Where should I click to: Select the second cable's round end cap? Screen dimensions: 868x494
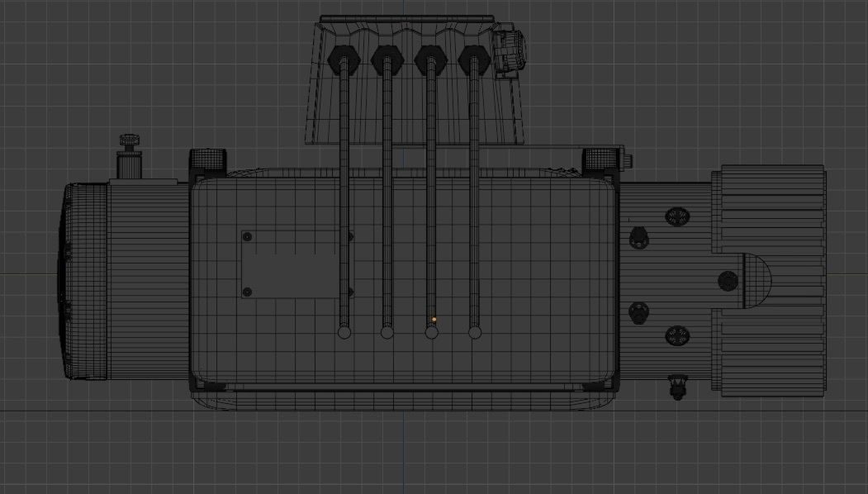pos(387,332)
